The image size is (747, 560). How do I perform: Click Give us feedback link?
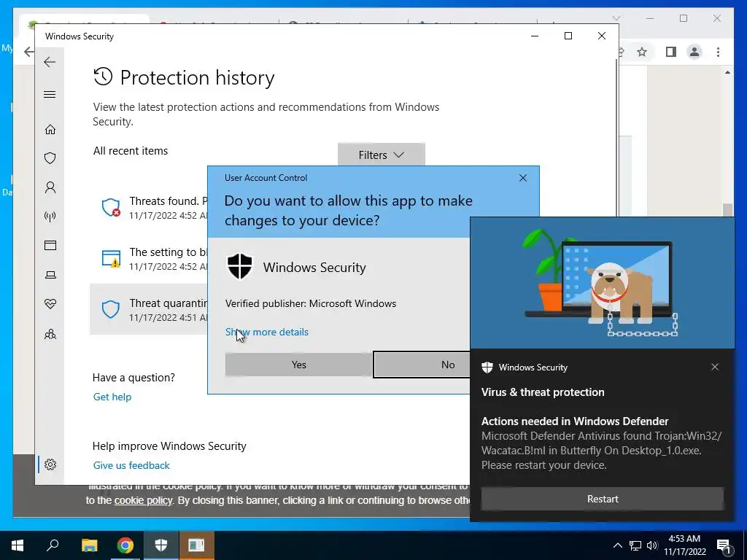point(131,465)
